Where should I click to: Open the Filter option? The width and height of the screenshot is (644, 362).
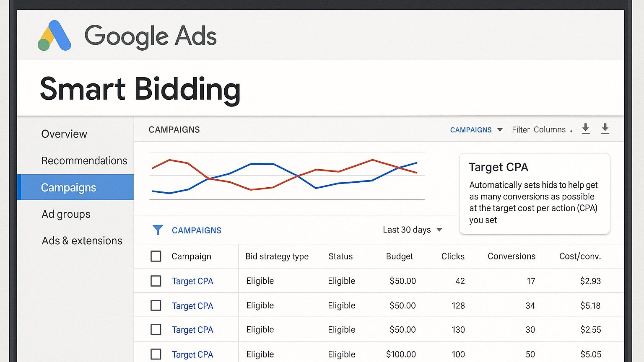(520, 129)
